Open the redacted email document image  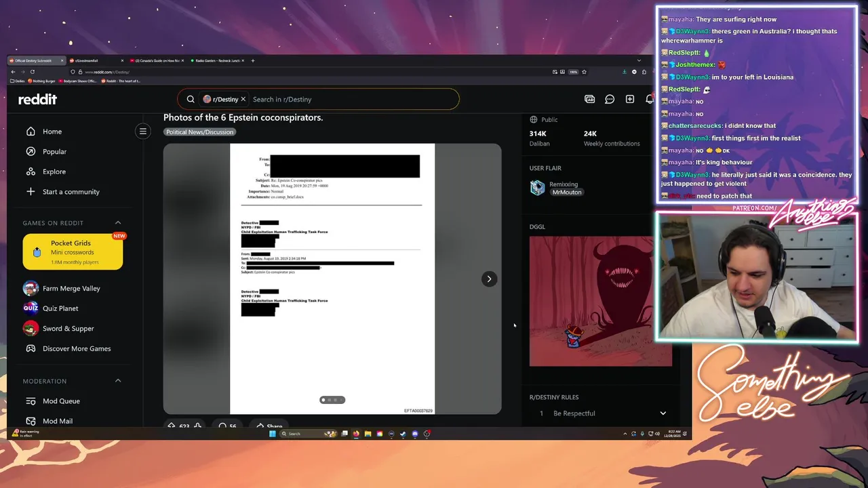coord(332,279)
